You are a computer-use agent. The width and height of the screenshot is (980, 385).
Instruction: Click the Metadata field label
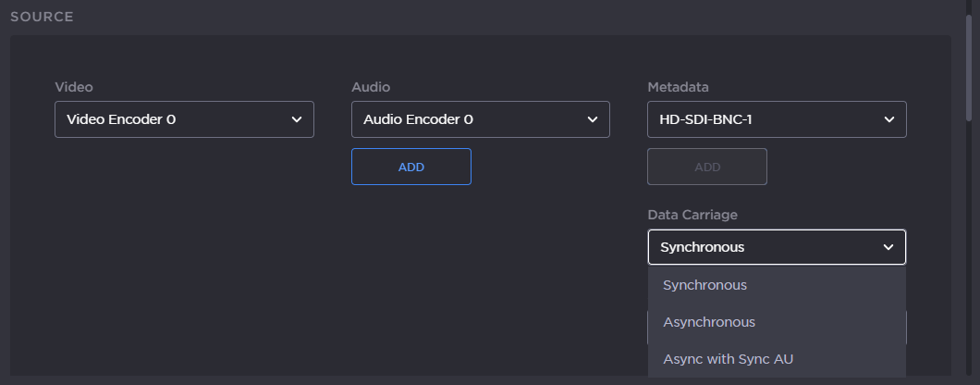[678, 87]
